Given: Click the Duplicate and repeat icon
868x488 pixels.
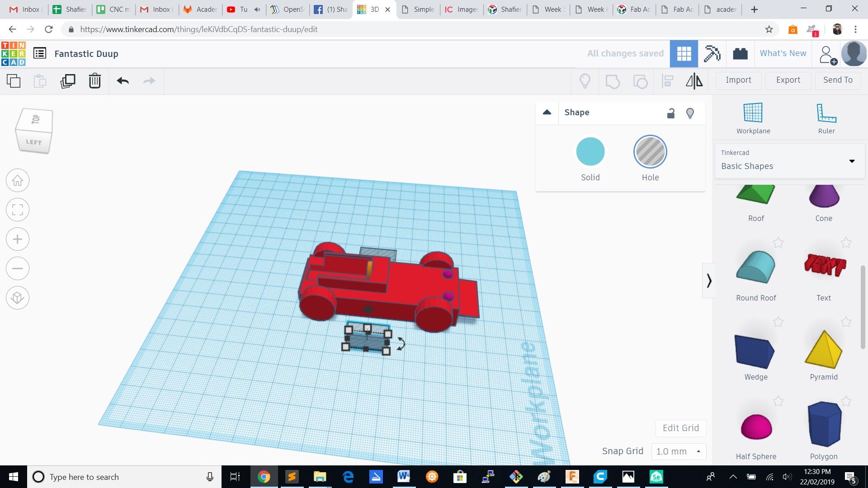Looking at the screenshot, I should [x=68, y=81].
